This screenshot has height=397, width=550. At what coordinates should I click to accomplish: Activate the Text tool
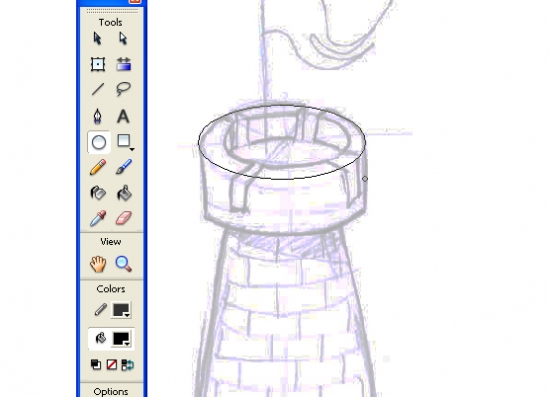[x=123, y=116]
